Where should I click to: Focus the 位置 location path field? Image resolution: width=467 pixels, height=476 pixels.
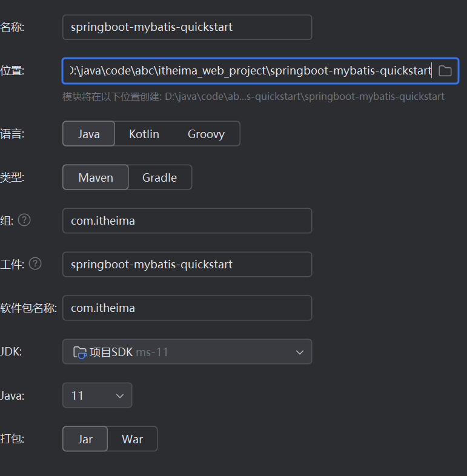coord(248,71)
